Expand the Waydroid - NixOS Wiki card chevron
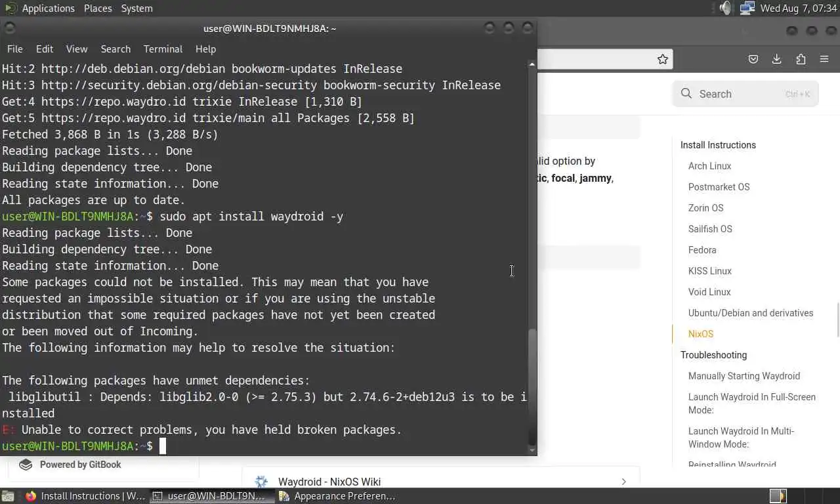Screen dimensions: 840x504 pos(623,482)
